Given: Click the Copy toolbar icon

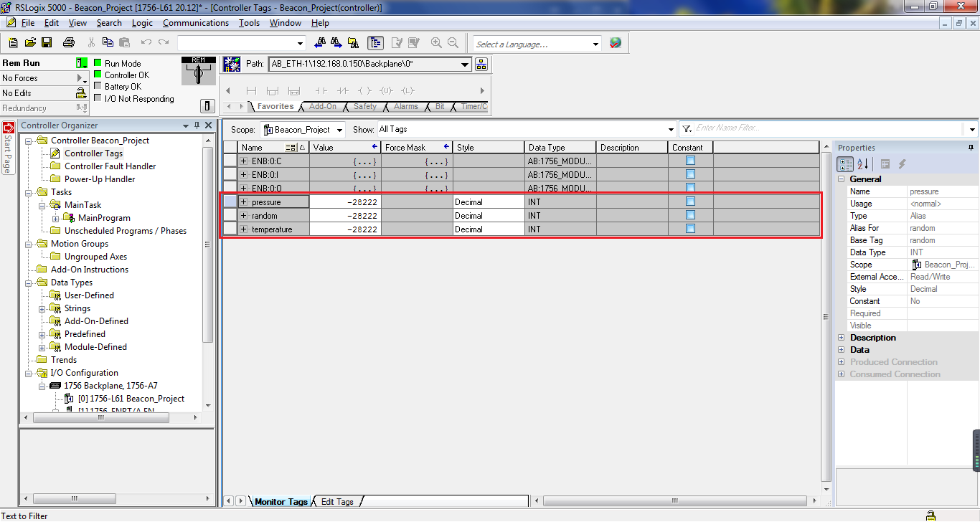Looking at the screenshot, I should point(108,43).
